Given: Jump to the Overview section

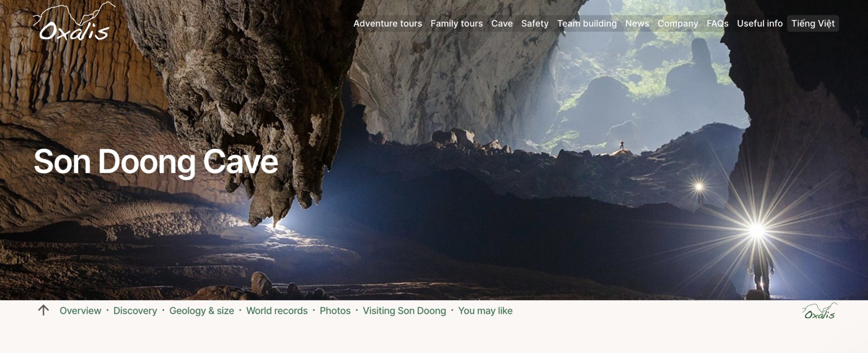Looking at the screenshot, I should [80, 311].
